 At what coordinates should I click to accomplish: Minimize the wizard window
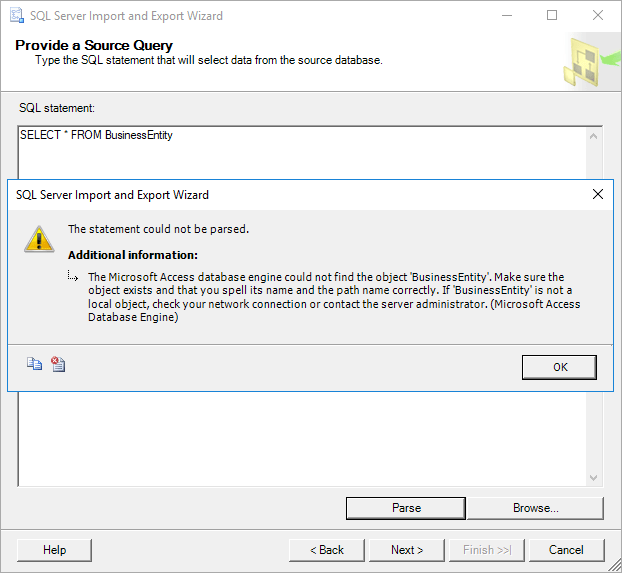pos(507,15)
